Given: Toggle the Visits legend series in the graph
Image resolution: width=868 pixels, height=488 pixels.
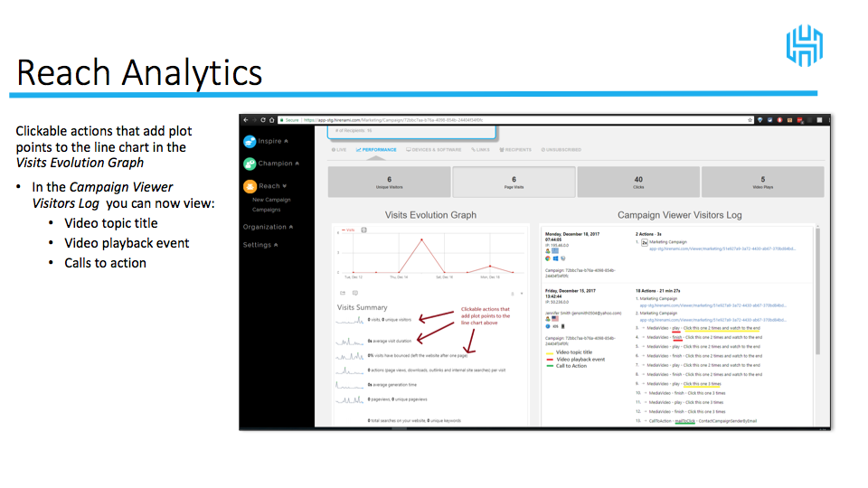Looking at the screenshot, I should (x=348, y=230).
